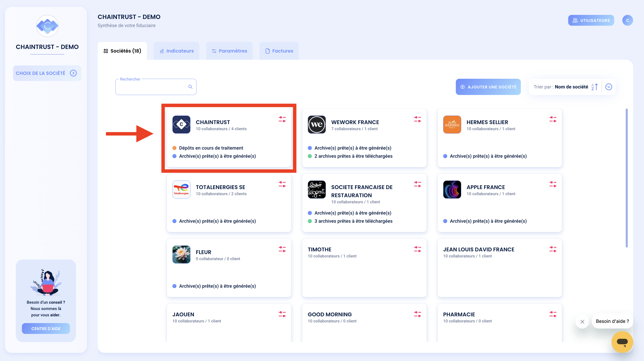Dismiss the Besoin d'aide popup
Viewport: 644px width, 361px height.
click(582, 322)
